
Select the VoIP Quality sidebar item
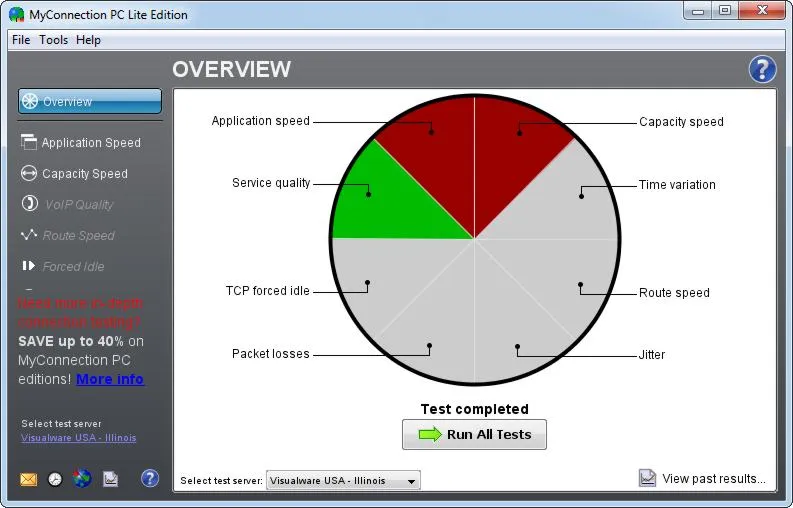pos(79,204)
